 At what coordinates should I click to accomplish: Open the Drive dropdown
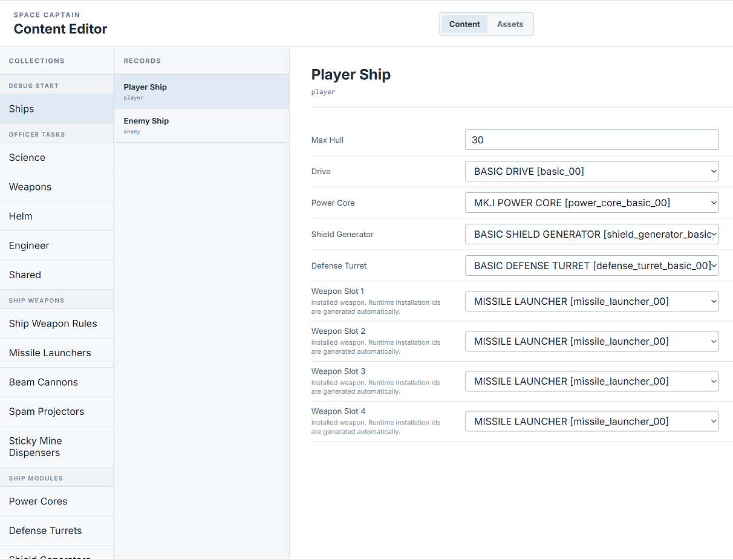click(592, 171)
